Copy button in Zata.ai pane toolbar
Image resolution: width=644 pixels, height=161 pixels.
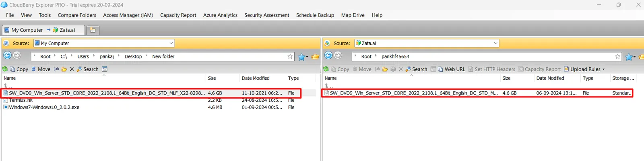[x=340, y=69]
